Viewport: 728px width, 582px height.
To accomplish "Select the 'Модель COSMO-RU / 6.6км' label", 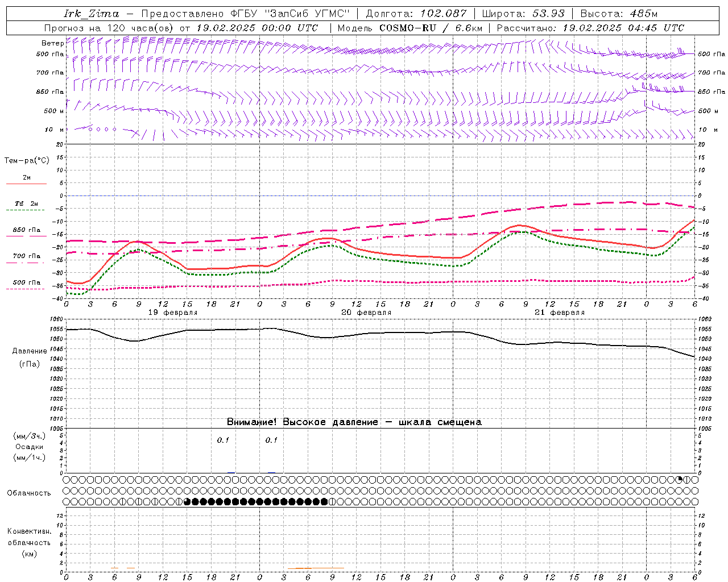I will pyautogui.click(x=410, y=28).
